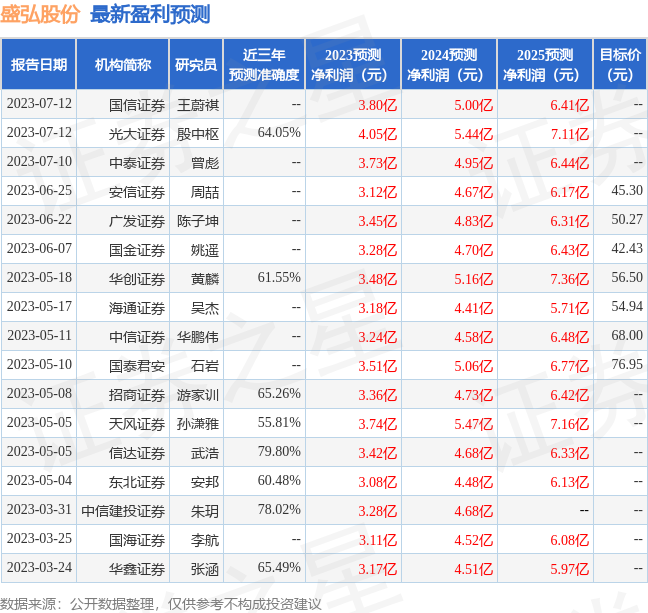Select the 2023预测净利润 column header
Viewport: 648px width, 613px height.
[353, 64]
